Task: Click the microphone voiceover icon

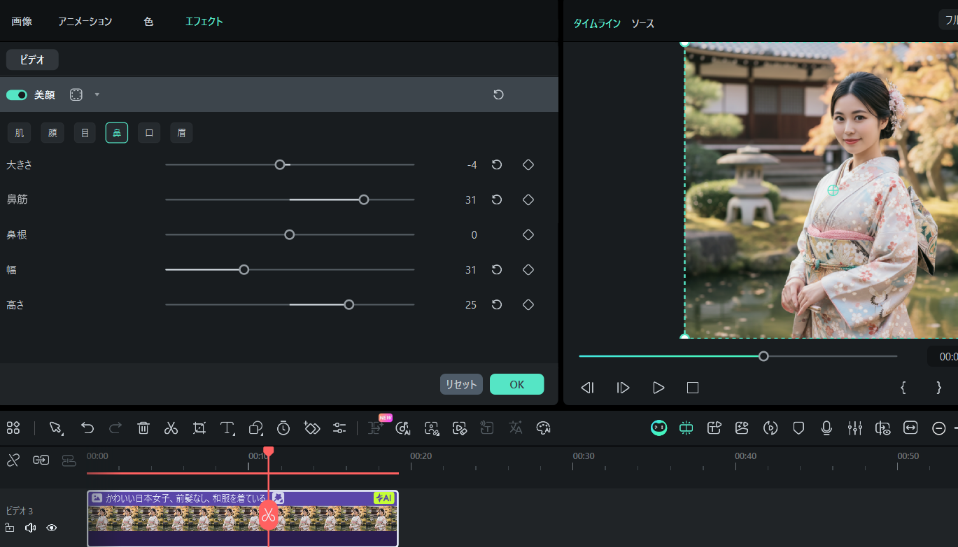Action: tap(826, 428)
